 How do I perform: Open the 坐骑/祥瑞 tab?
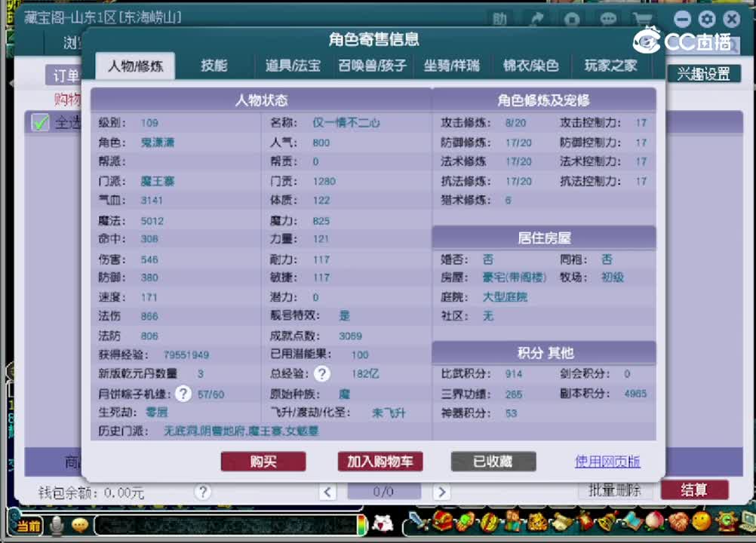coord(451,66)
